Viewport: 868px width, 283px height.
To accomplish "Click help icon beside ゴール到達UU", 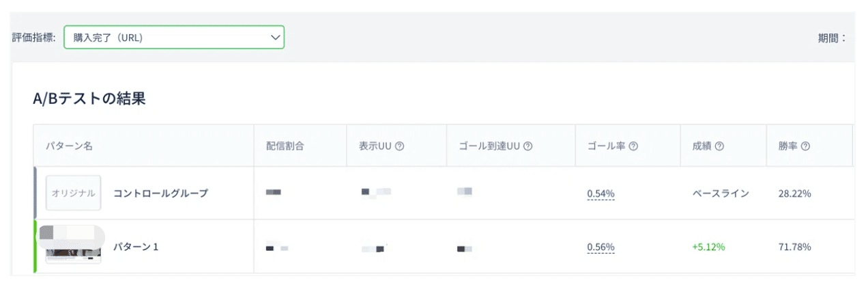I will pos(527,146).
